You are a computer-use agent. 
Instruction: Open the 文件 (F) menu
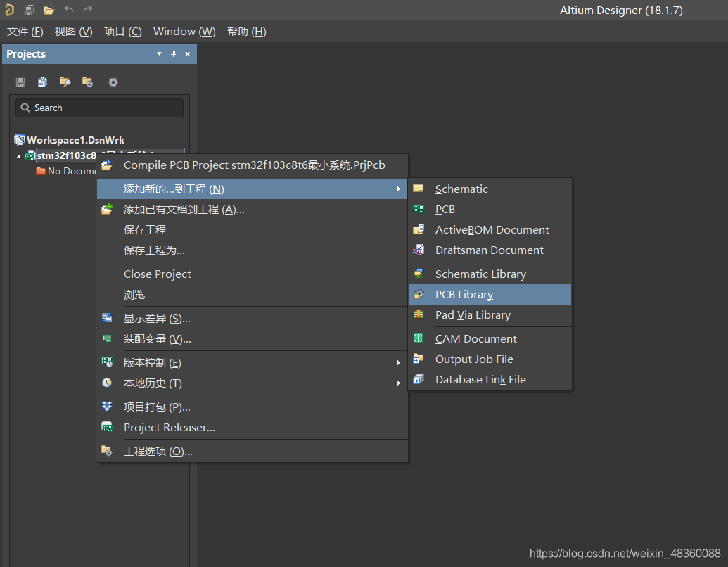(25, 31)
